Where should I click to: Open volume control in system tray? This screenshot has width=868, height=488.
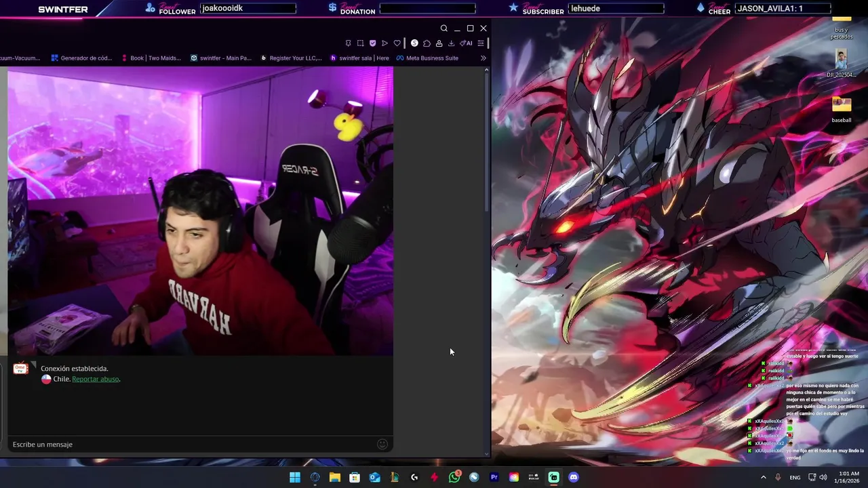[823, 477]
